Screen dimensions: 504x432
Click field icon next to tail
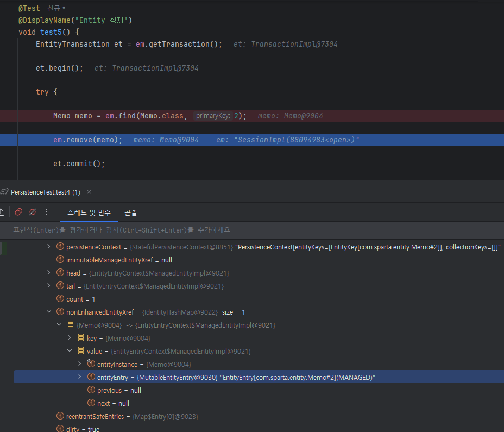tap(60, 285)
